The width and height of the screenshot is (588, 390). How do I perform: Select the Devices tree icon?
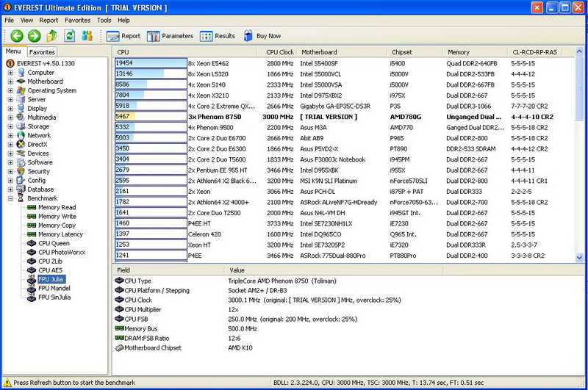click(21, 154)
